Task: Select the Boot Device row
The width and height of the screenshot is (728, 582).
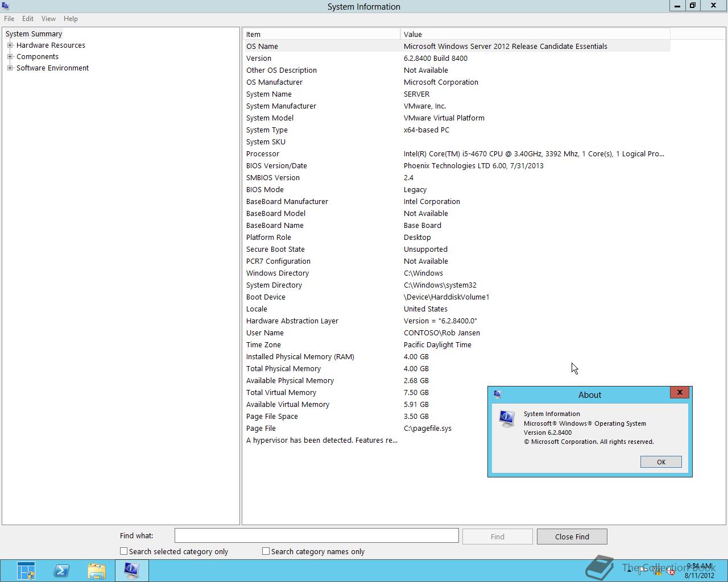Action: click(x=457, y=297)
